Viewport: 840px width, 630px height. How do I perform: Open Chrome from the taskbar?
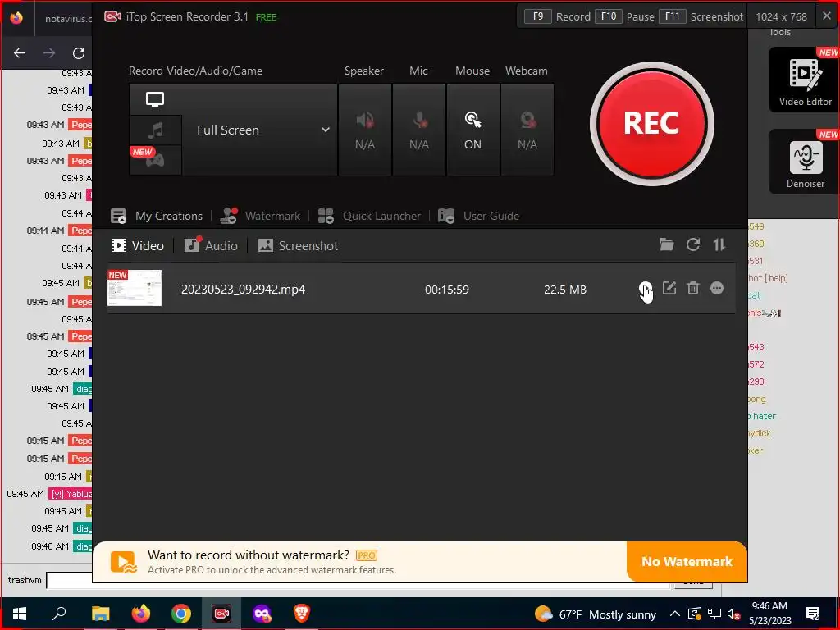tap(181, 614)
